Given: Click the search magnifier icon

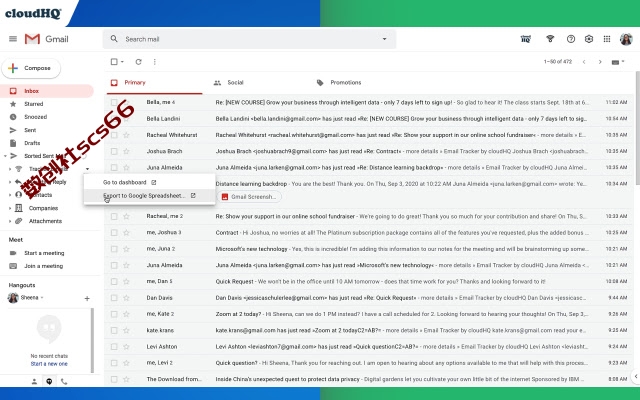Looking at the screenshot, I should click(114, 39).
